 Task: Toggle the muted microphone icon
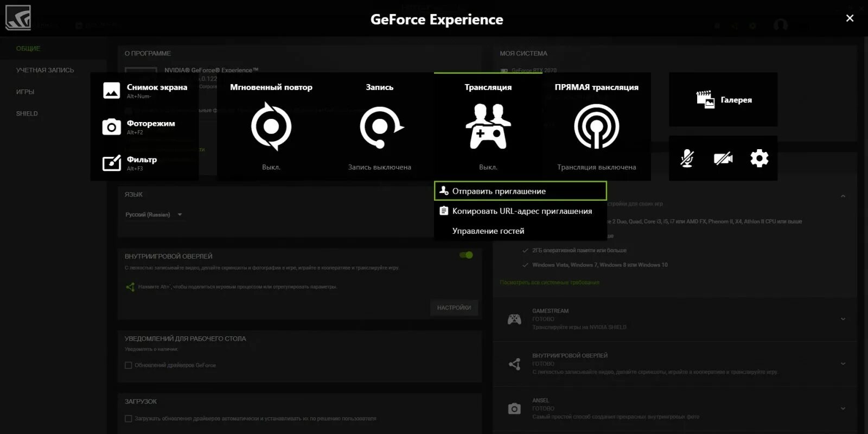[687, 158]
